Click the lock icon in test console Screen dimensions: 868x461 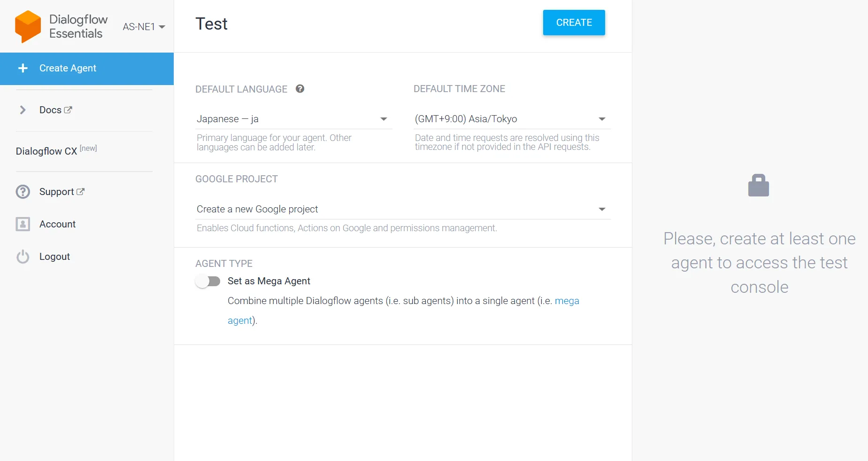(758, 185)
